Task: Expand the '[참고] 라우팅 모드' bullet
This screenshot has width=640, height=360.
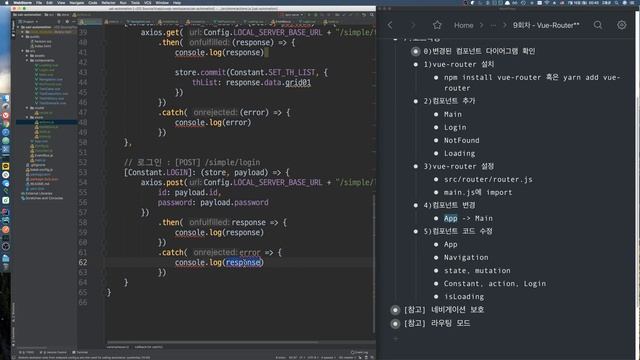Action: [395, 324]
